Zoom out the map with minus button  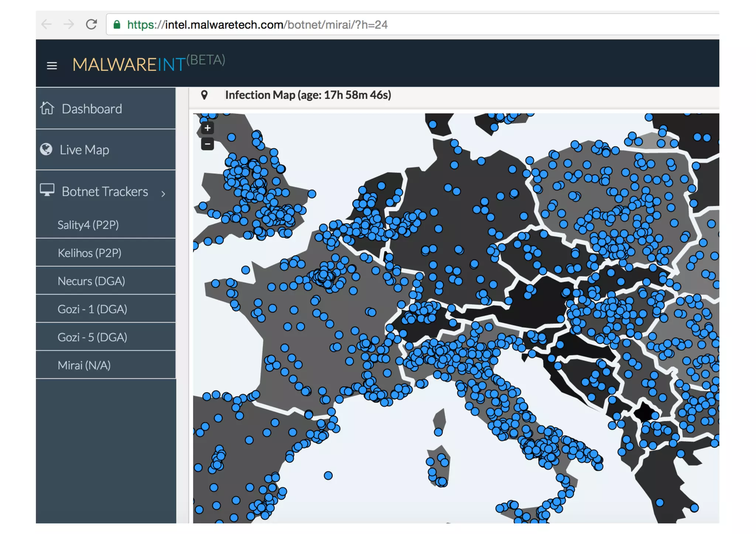pos(207,144)
